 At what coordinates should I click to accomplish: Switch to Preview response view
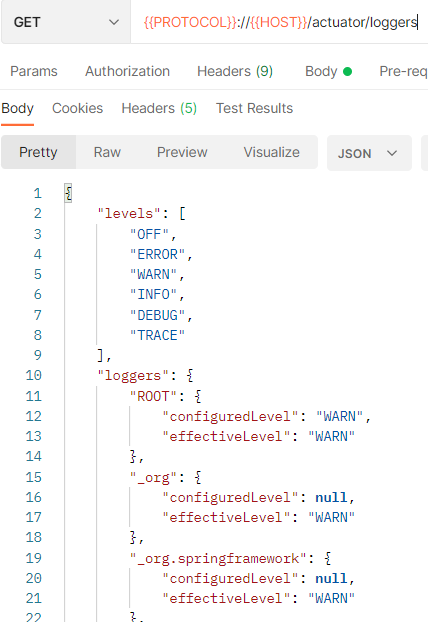pyautogui.click(x=182, y=152)
